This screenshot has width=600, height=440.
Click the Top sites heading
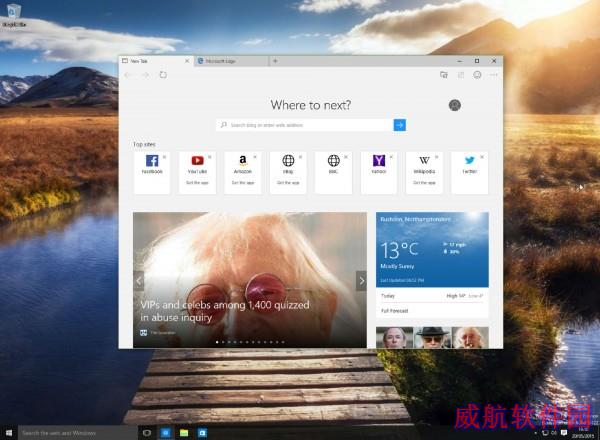point(144,144)
